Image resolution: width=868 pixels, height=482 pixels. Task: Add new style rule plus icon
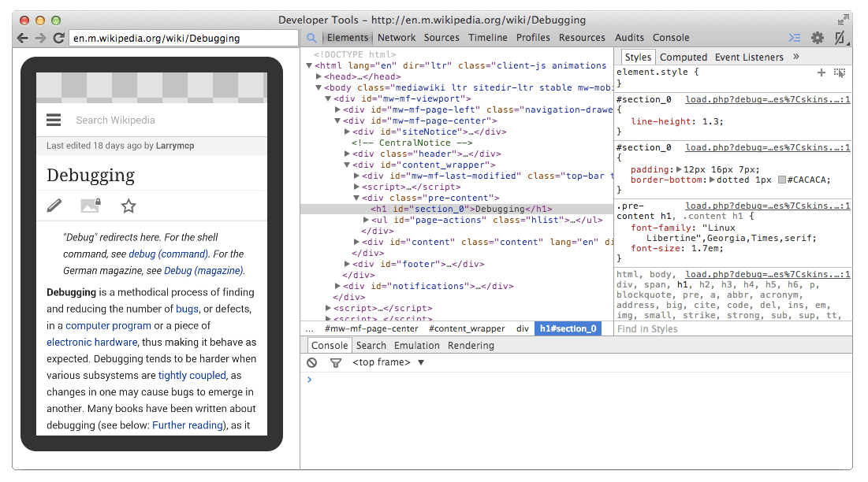click(x=821, y=72)
